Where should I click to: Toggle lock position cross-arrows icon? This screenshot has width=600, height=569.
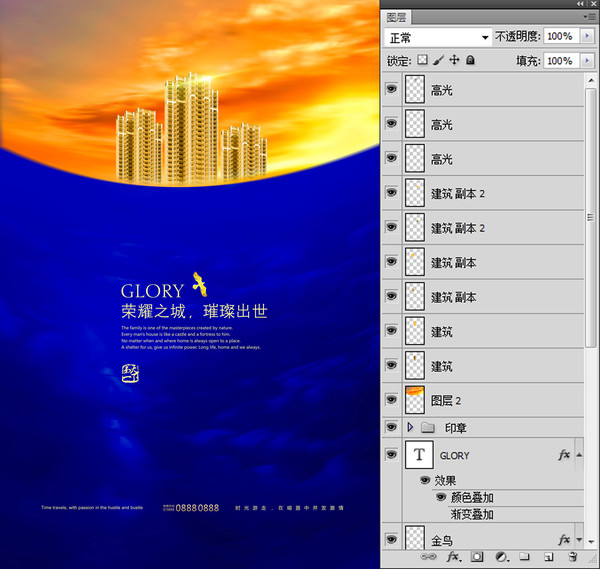(454, 60)
